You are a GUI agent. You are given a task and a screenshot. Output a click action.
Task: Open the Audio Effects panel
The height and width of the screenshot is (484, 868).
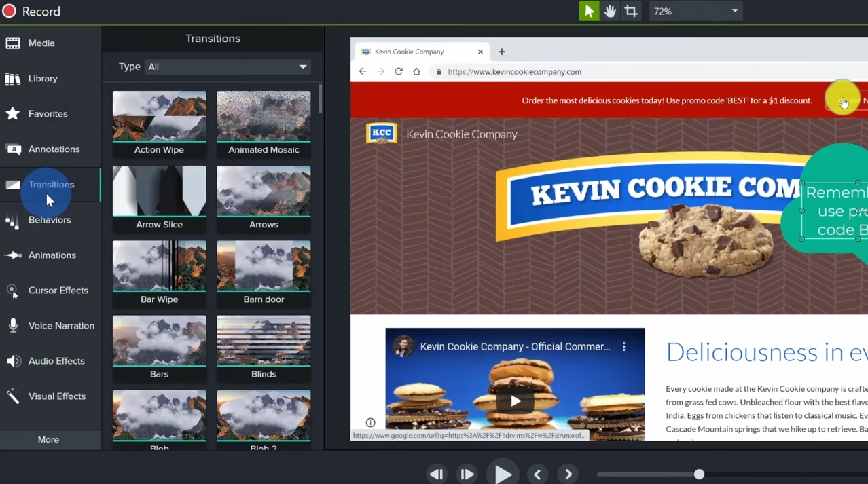(x=56, y=360)
